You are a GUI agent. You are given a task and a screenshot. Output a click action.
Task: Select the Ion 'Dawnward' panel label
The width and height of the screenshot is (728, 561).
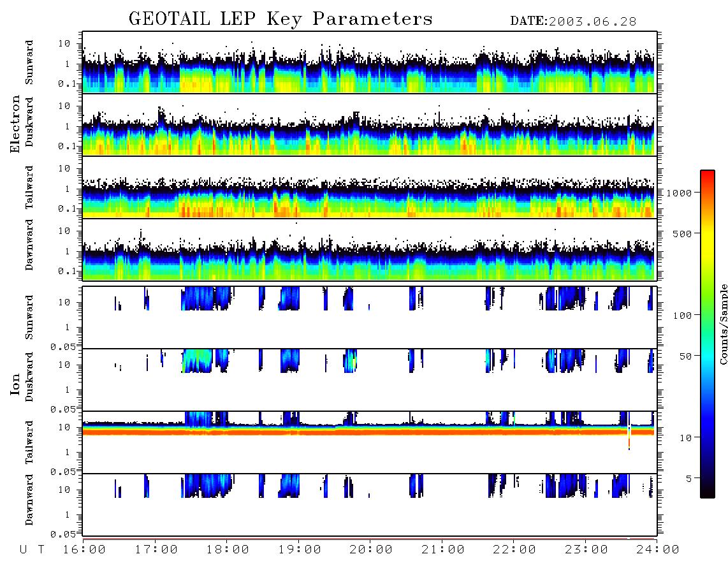29,500
